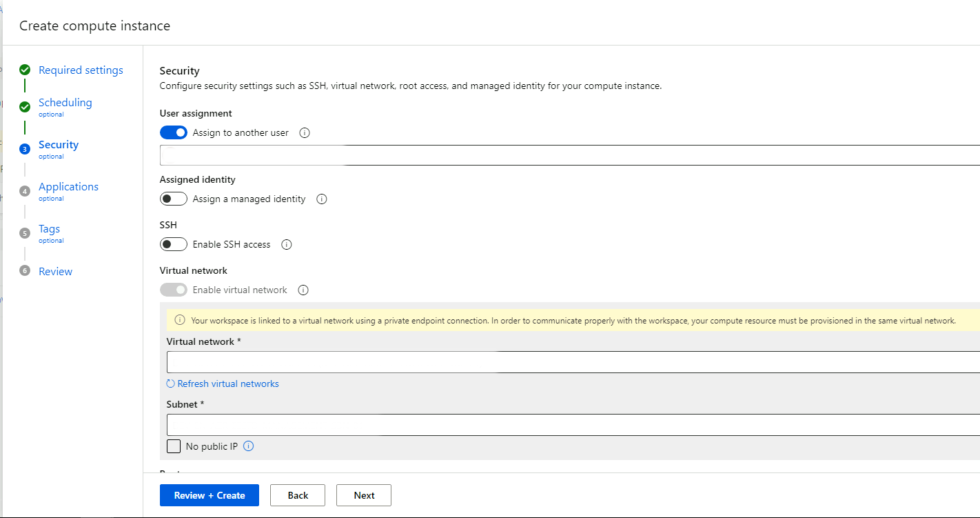Click info icon next to Enable virtual network
This screenshot has width=980, height=518.
point(303,290)
